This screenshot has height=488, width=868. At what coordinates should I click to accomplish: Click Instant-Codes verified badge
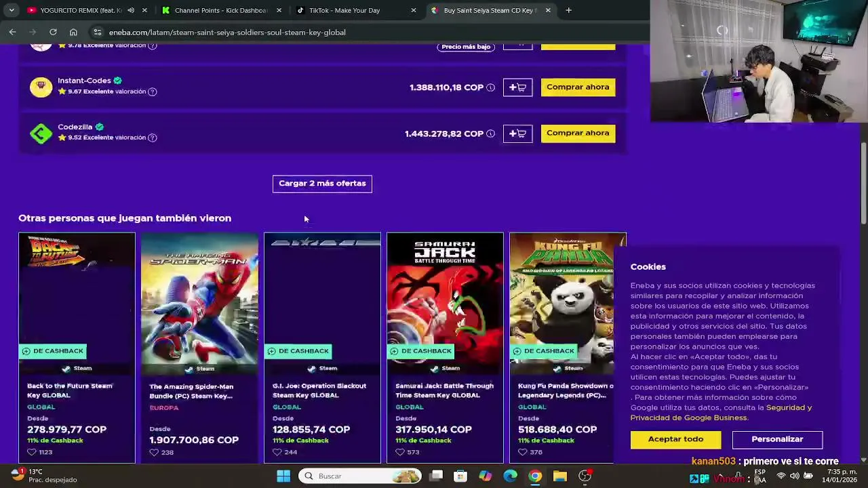pyautogui.click(x=117, y=81)
